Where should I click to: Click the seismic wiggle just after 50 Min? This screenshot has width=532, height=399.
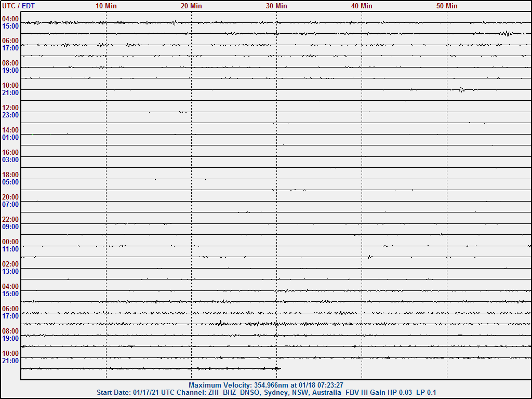point(462,89)
